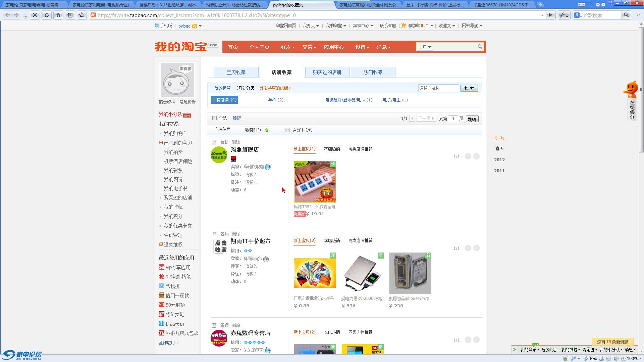Click the 春天 timeline marker

click(x=499, y=148)
